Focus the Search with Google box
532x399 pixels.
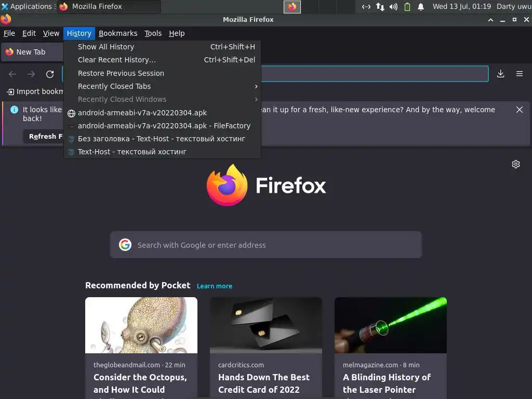coord(265,245)
